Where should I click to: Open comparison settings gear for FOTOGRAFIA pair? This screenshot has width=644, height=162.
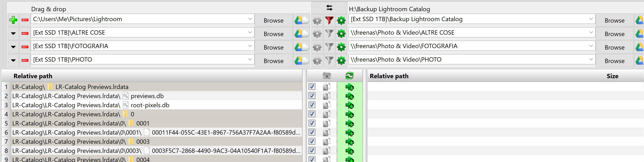click(x=317, y=47)
